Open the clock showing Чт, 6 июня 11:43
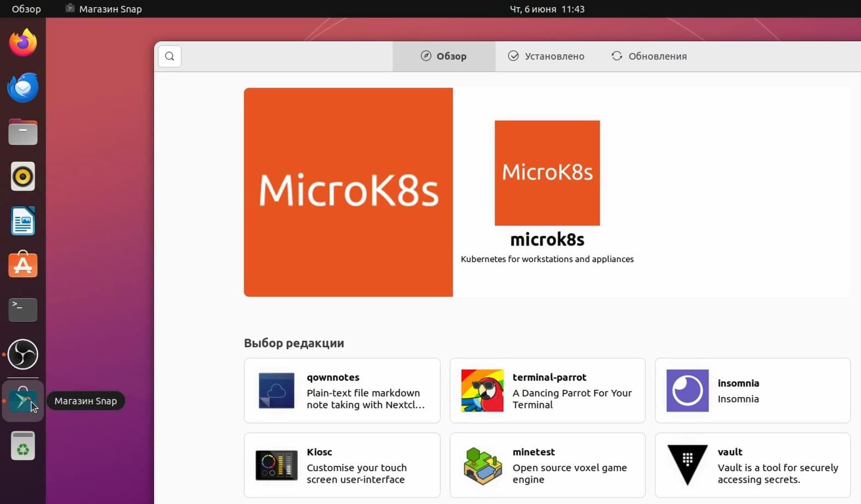 pyautogui.click(x=547, y=9)
